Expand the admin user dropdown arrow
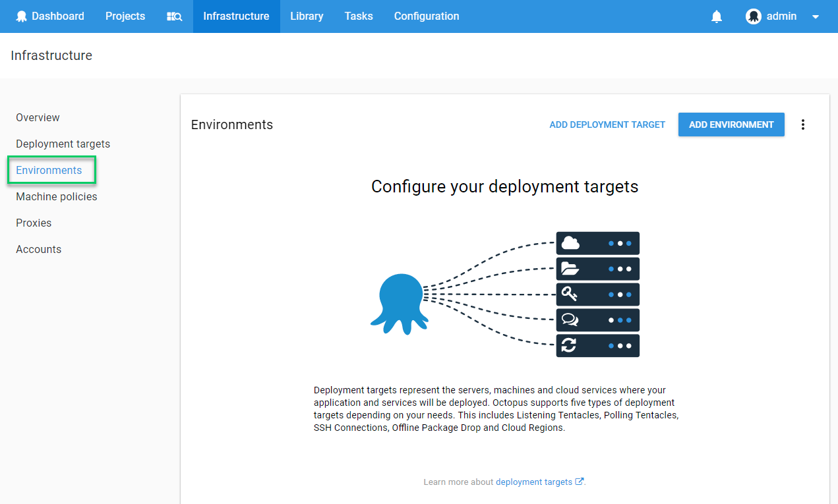838x504 pixels. pos(816,17)
